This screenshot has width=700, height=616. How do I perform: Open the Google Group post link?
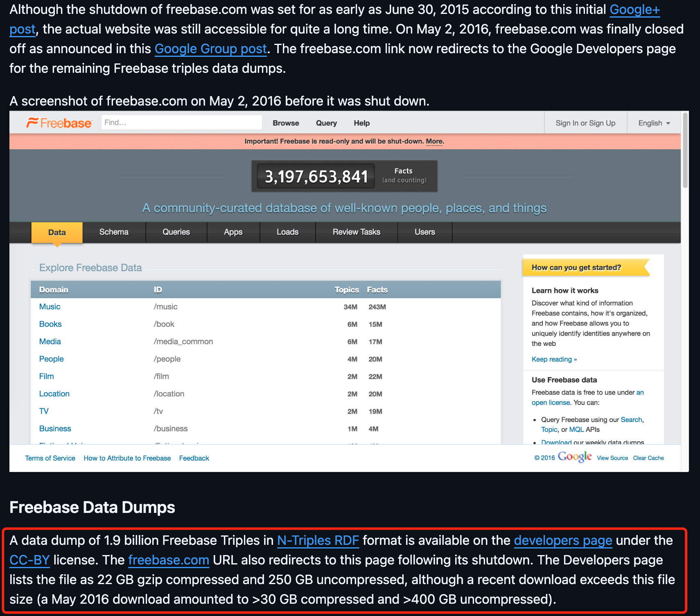(210, 49)
